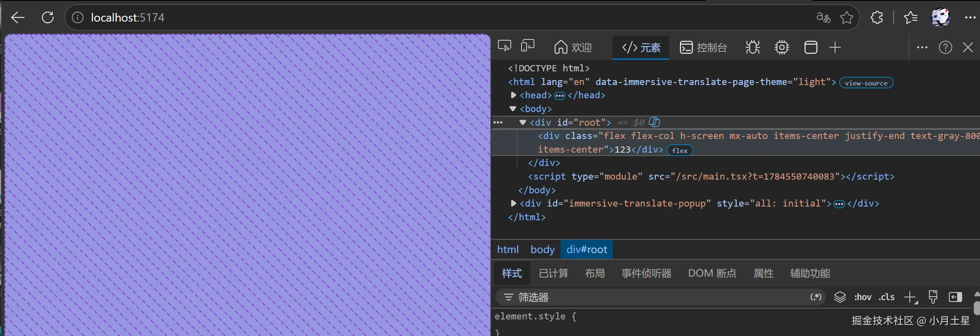This screenshot has height=336, width=980.
Task: Open the 欢迎 welcome tab
Action: click(x=573, y=47)
